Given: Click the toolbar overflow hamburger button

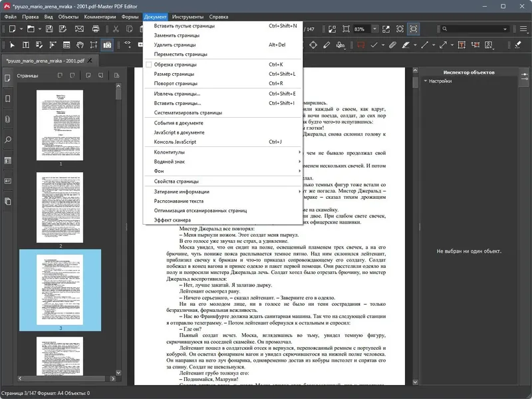Looking at the screenshot, I should (523, 29).
